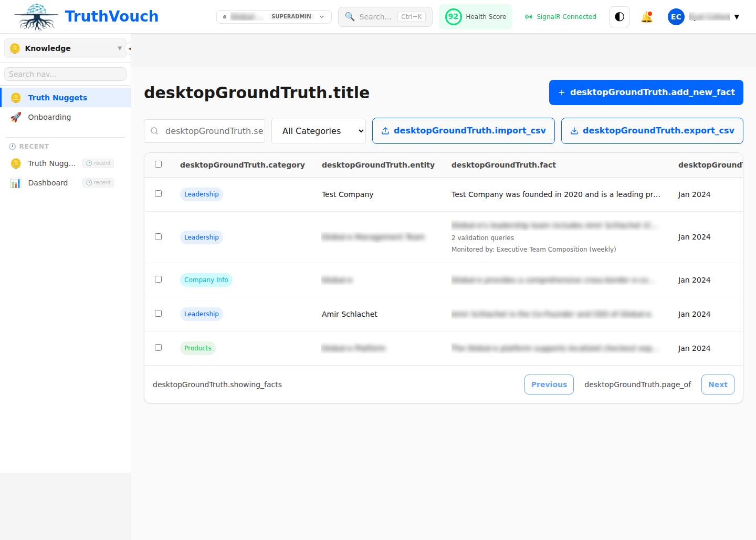This screenshot has height=540, width=756.
Task: Click the TruthVouch tree logo
Action: click(x=36, y=17)
